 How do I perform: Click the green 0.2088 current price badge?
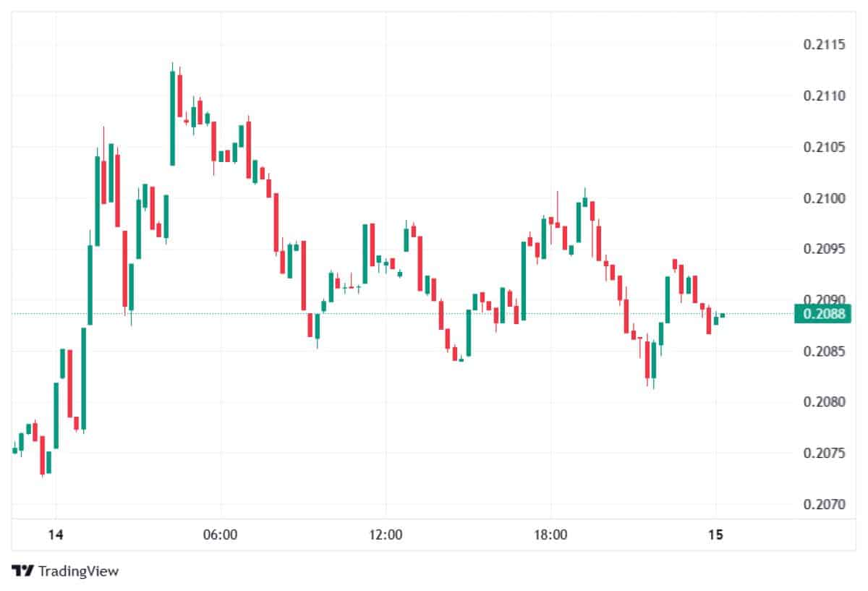[x=822, y=313]
